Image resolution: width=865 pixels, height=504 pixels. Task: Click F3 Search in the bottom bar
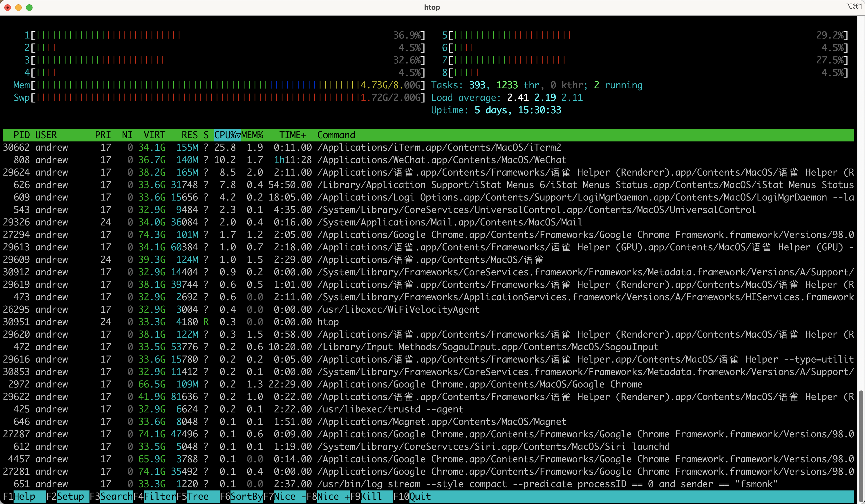point(116,496)
